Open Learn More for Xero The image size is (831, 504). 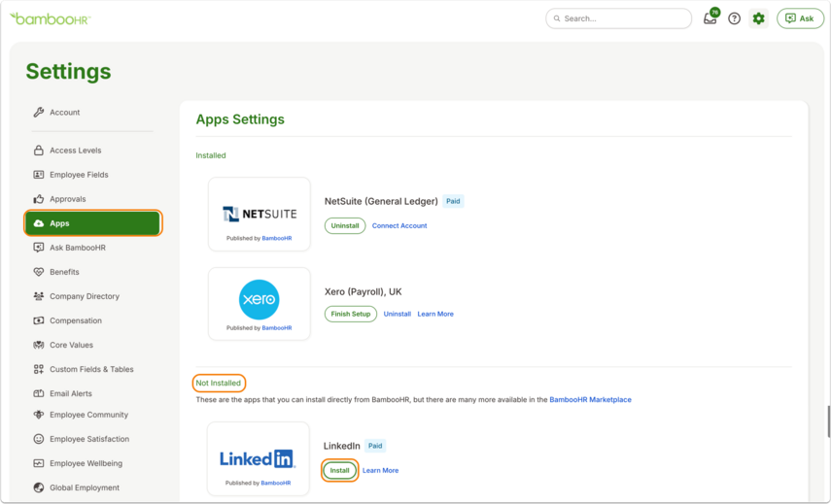(435, 314)
